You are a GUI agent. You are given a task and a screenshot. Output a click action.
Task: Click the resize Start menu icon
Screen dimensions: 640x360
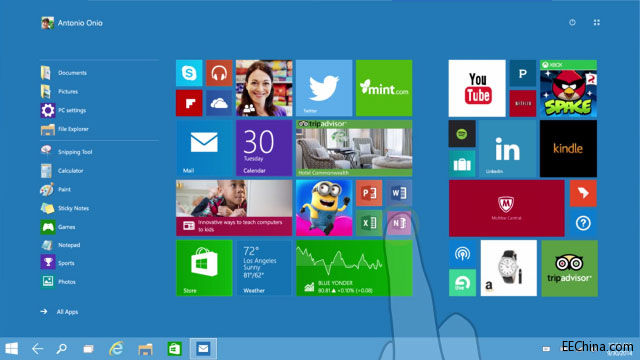[597, 22]
